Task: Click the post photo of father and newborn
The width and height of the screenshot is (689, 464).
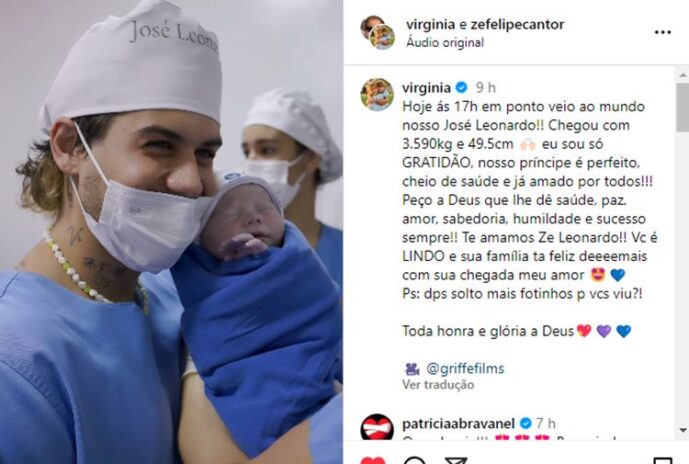Action: click(171, 232)
